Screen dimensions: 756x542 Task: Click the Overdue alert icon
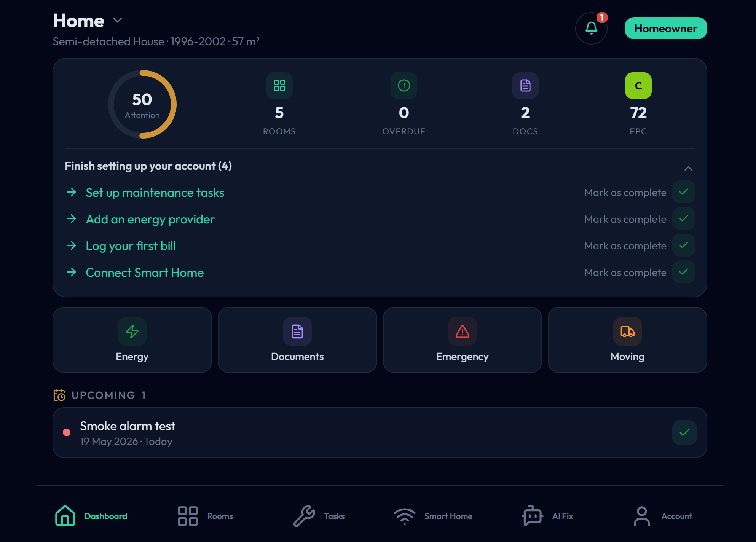(404, 86)
